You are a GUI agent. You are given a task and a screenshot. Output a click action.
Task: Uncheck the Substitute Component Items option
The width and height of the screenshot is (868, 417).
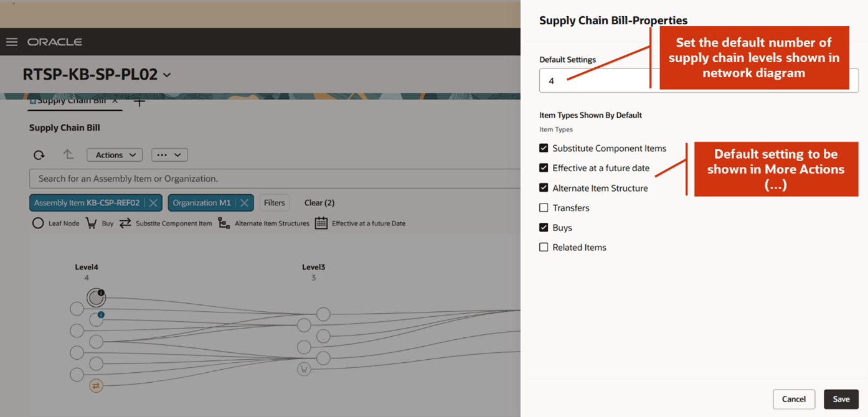pos(544,148)
